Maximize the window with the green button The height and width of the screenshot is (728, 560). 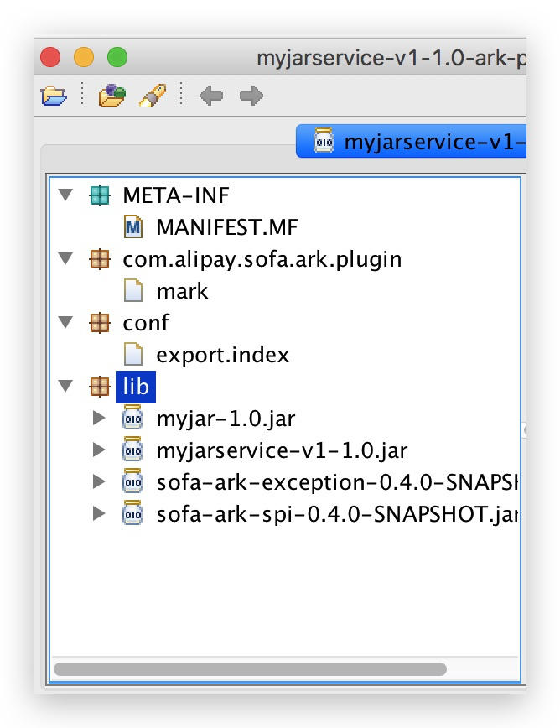(x=117, y=57)
